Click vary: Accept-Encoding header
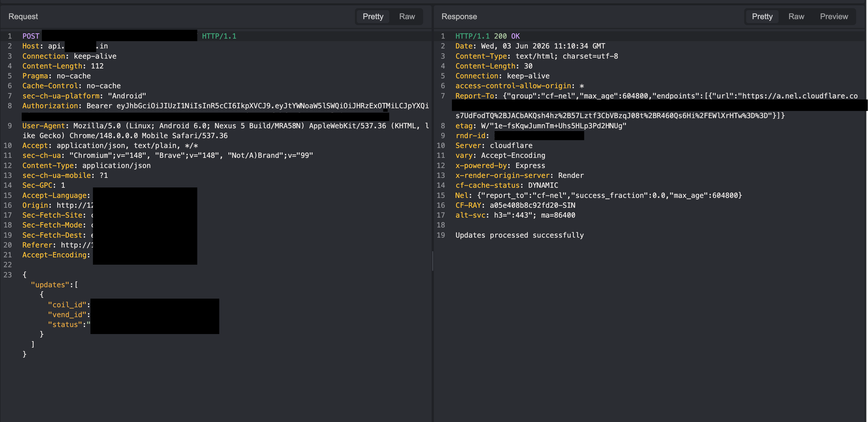This screenshot has height=422, width=868. [500, 156]
